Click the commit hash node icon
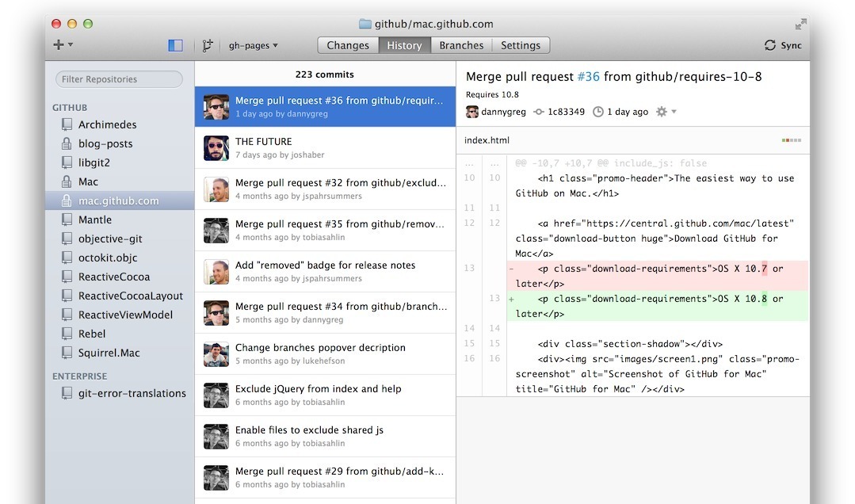The image size is (855, 504). pyautogui.click(x=539, y=112)
